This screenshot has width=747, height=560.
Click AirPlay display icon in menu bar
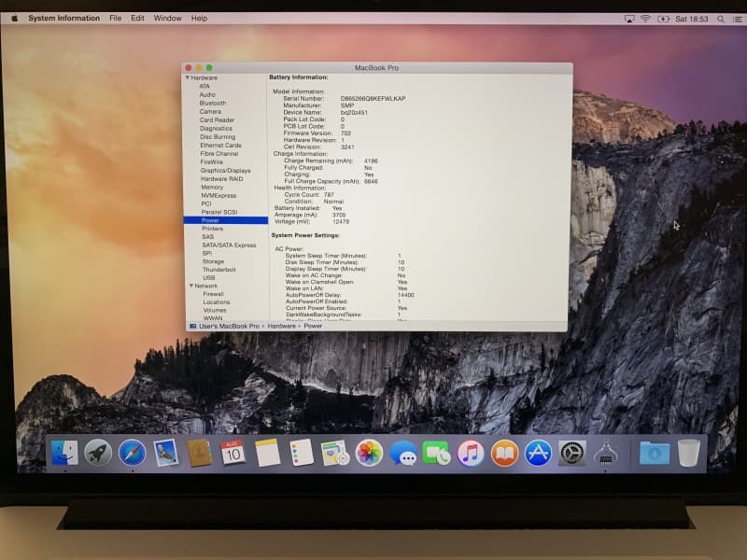[x=629, y=19]
